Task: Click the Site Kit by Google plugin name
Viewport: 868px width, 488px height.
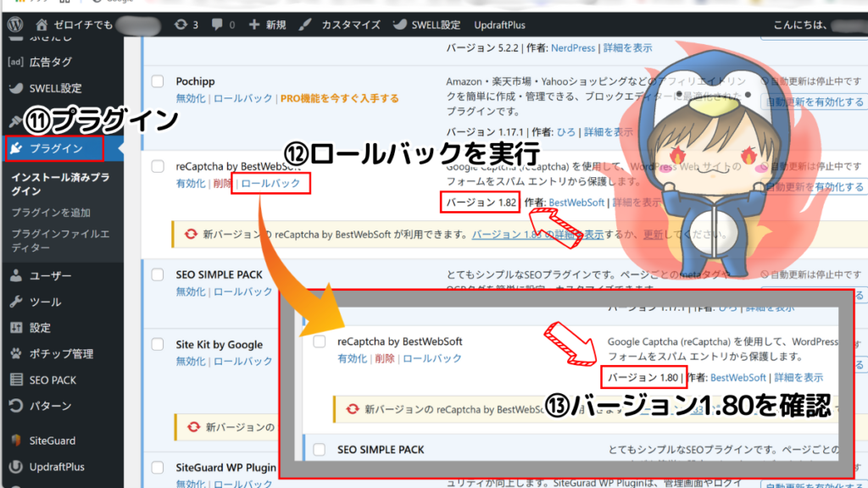Action: [x=220, y=344]
